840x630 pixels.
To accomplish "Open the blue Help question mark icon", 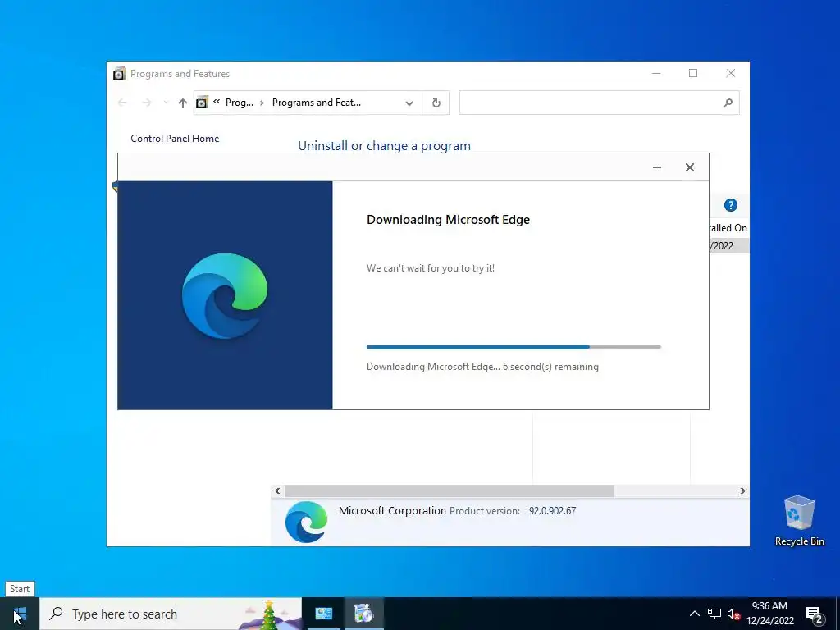I will (731, 205).
